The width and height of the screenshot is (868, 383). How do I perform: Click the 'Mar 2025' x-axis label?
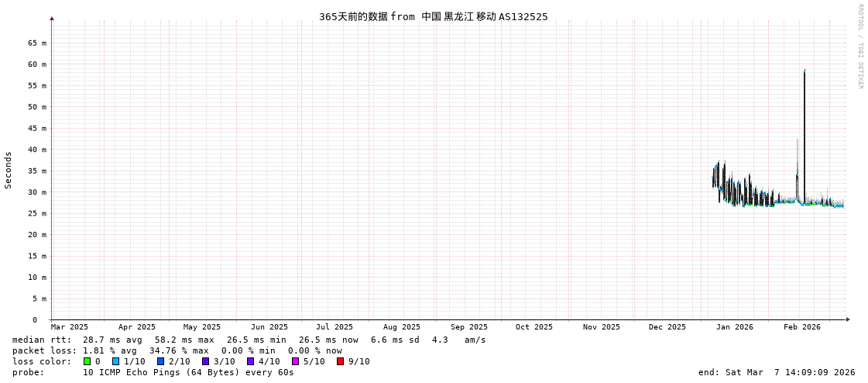point(70,327)
